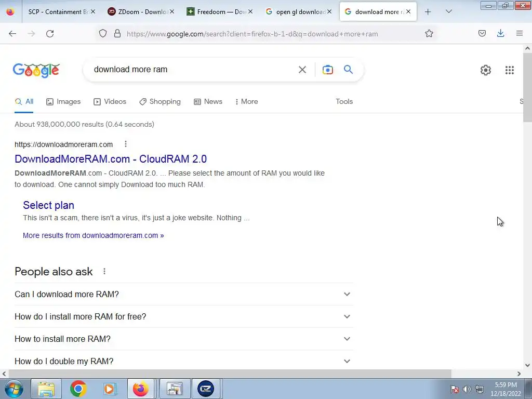Open the Windows Start menu
Screen dimensions: 532x399
coord(14,389)
